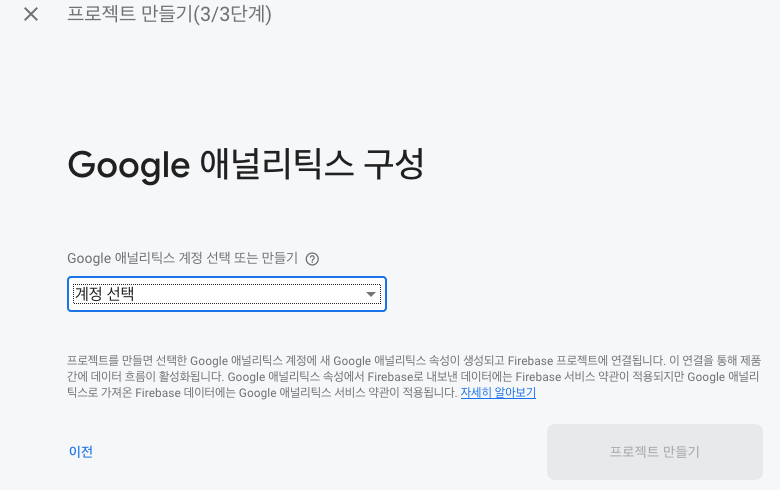
Task: Close the project creation dialog with X
Action: [31, 15]
